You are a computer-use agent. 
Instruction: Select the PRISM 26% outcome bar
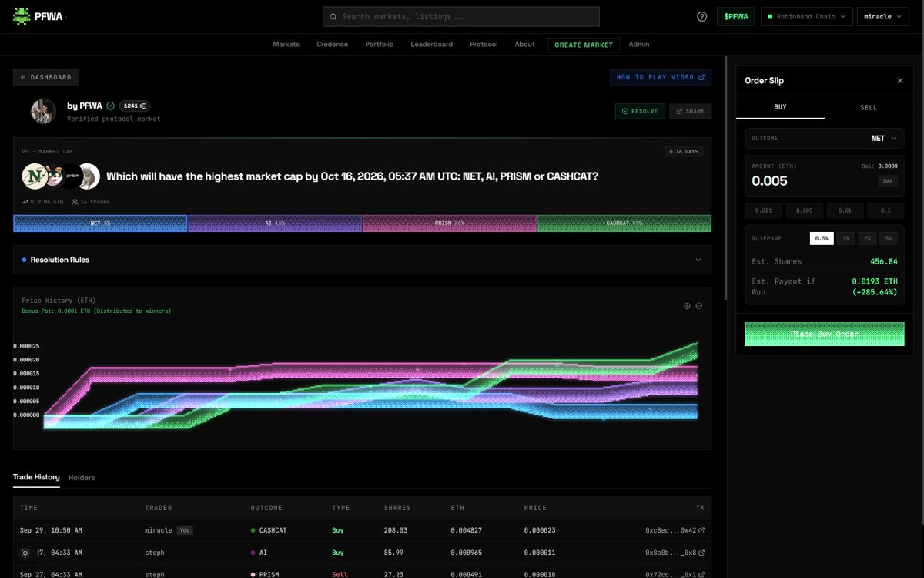pos(450,223)
